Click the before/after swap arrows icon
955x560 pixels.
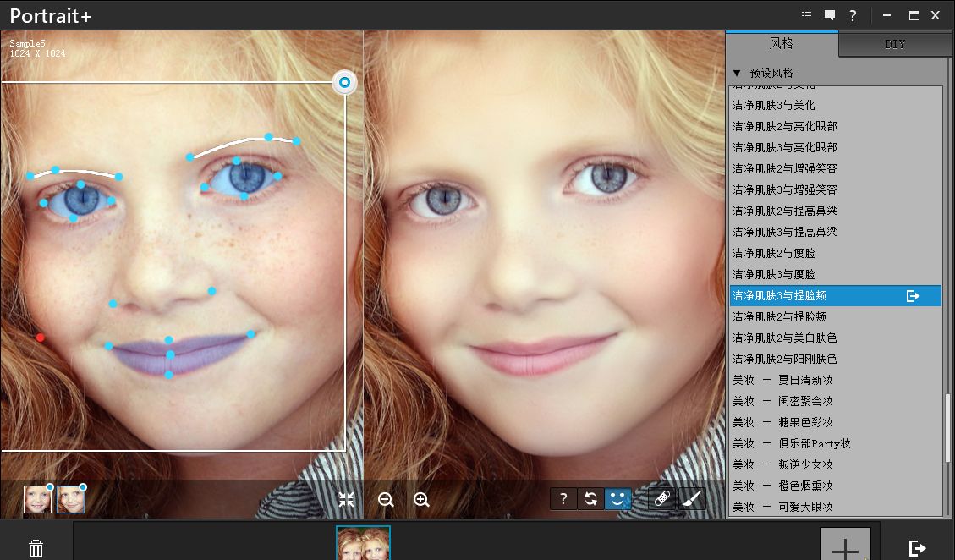[590, 499]
